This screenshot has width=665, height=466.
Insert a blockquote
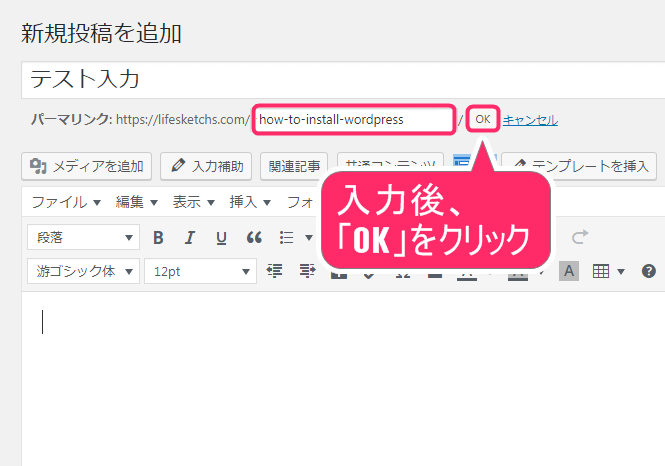254,238
